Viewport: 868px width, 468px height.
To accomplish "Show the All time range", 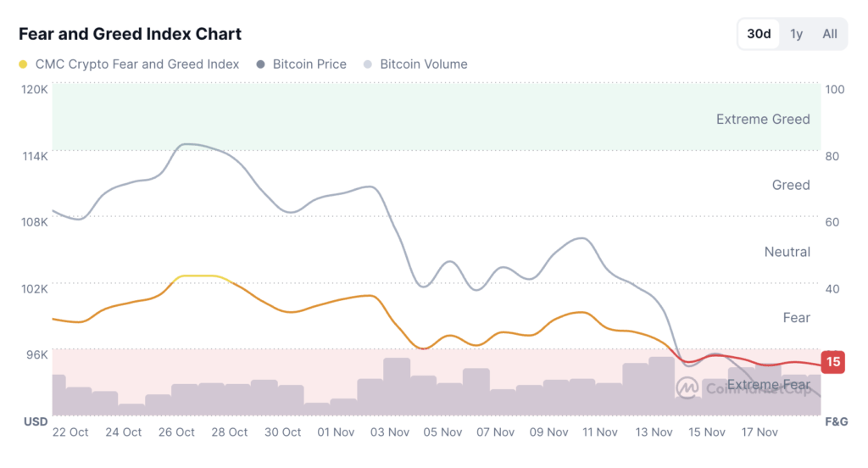I will 829,35.
